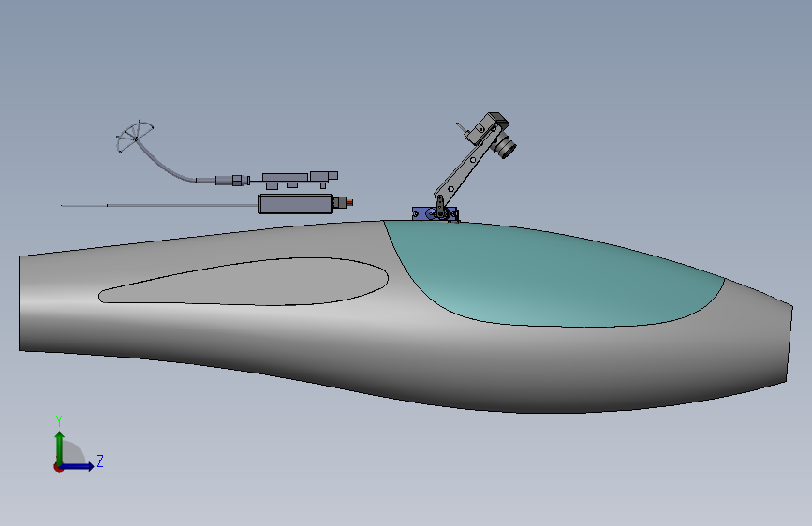The width and height of the screenshot is (812, 526).
Task: Select the angled camera support arm
Action: click(x=464, y=168)
